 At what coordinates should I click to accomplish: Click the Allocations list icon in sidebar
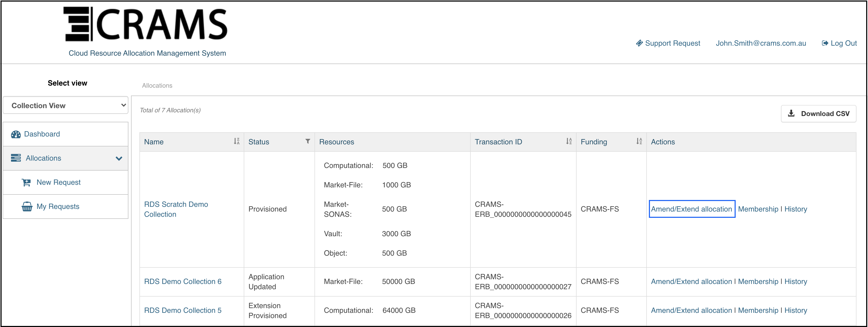16,158
